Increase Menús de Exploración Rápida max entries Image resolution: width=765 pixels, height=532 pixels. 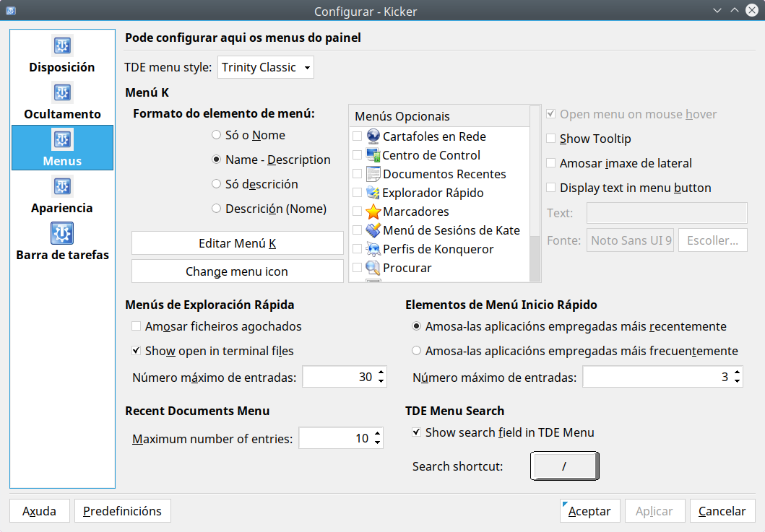[381, 372]
